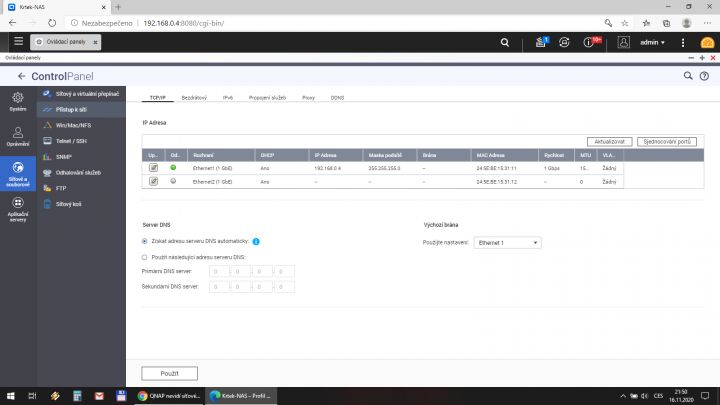Open Odhalování služeb settings
Viewport: 720px width, 405px height.
[81, 173]
